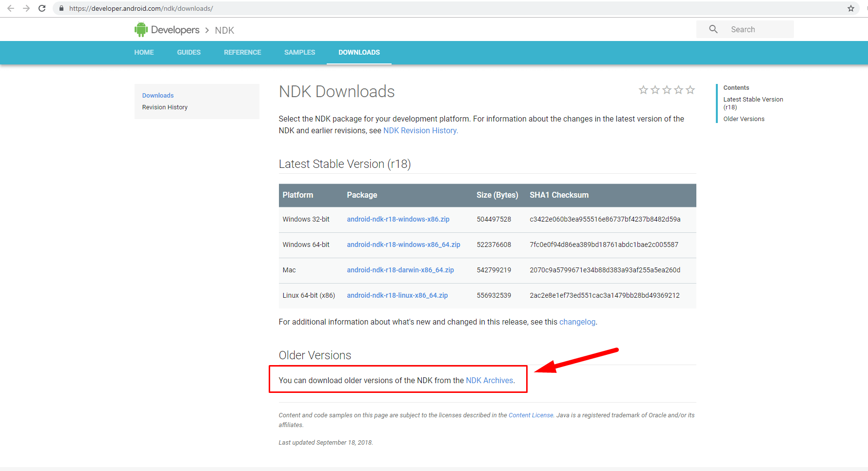The image size is (868, 471).
Task: Rate the page one star
Action: pos(643,90)
